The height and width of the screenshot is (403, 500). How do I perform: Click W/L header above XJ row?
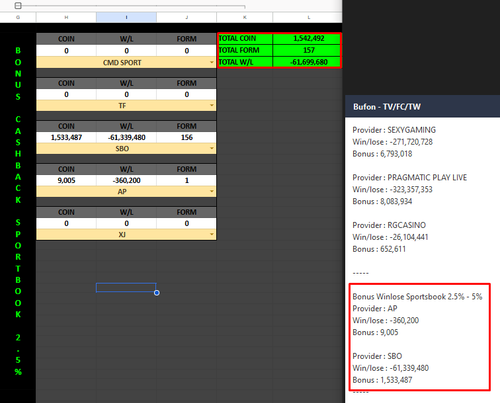pyautogui.click(x=126, y=212)
